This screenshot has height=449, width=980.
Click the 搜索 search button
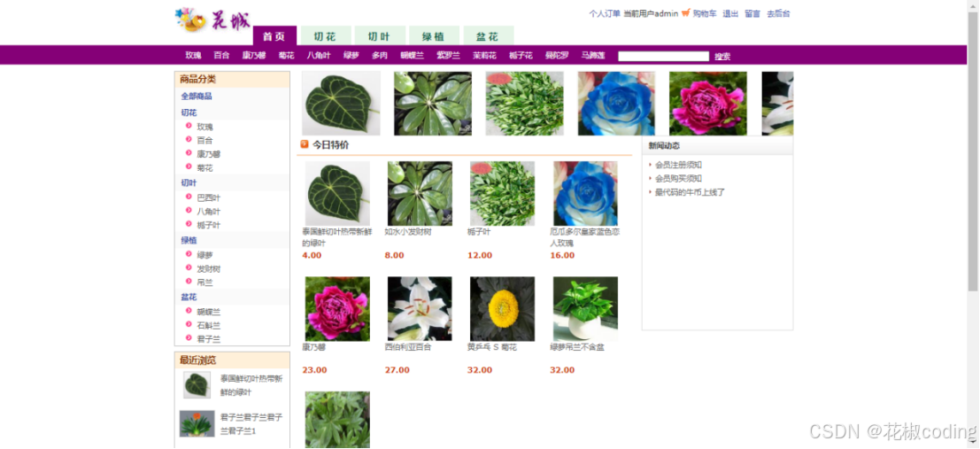[x=723, y=57]
